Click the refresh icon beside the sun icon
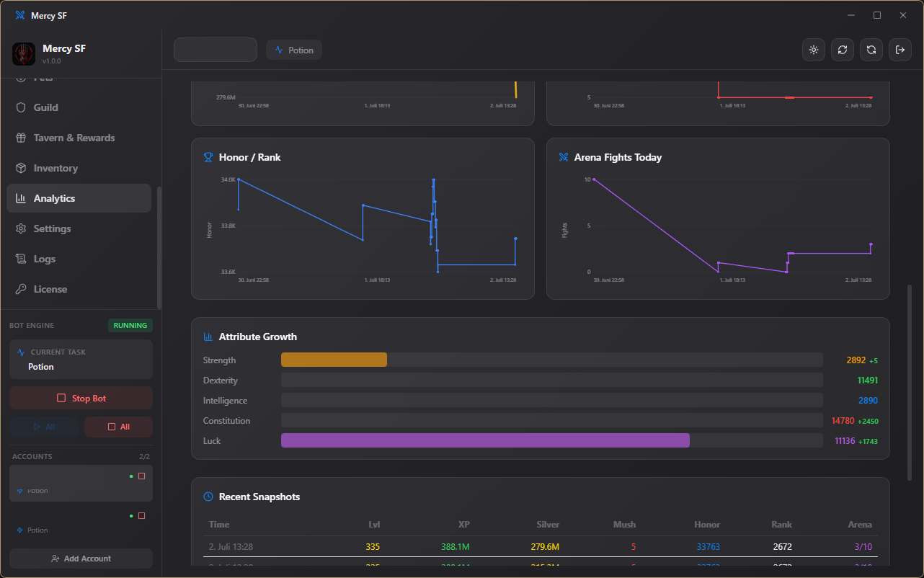Viewport: 924px width, 578px height. tap(843, 50)
